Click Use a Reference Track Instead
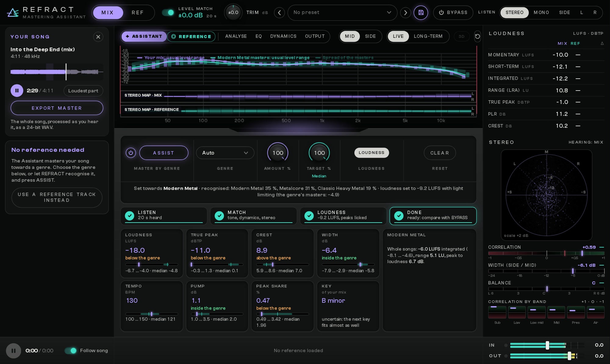 (57, 197)
